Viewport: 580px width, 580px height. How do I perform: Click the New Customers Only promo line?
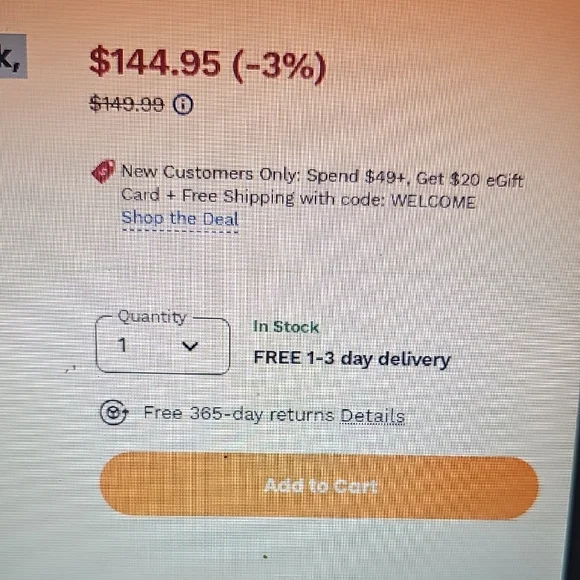(x=322, y=176)
